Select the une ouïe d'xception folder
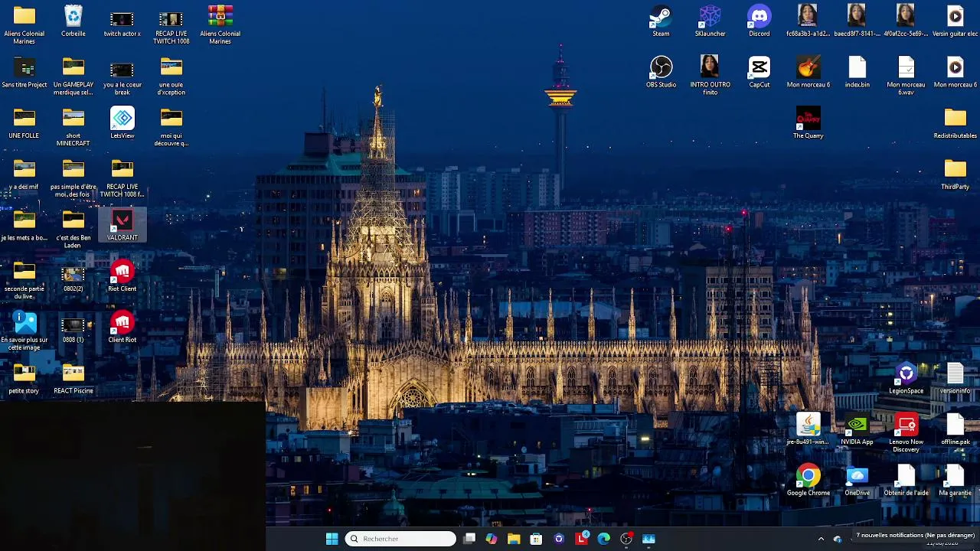Image resolution: width=980 pixels, height=551 pixels. click(171, 68)
